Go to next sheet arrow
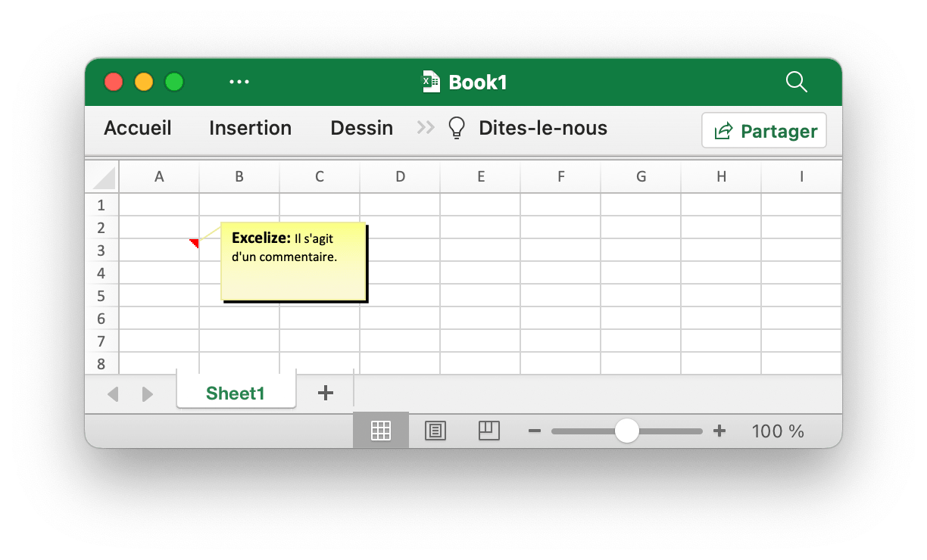Image resolution: width=927 pixels, height=560 pixels. [x=148, y=394]
